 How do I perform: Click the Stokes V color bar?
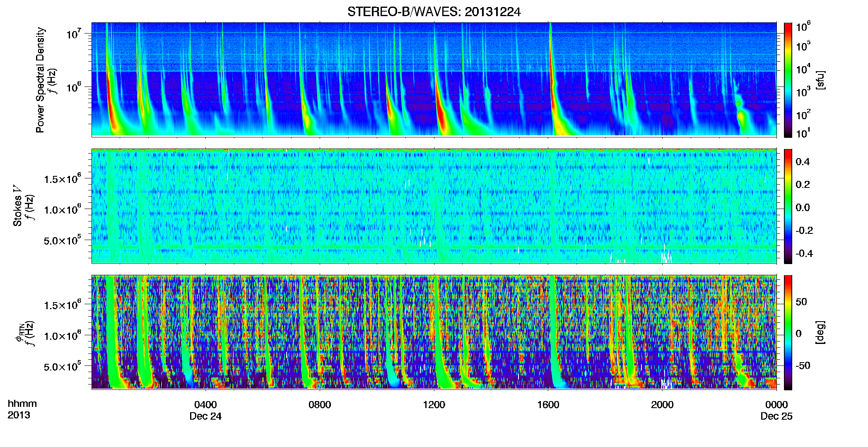(788, 206)
